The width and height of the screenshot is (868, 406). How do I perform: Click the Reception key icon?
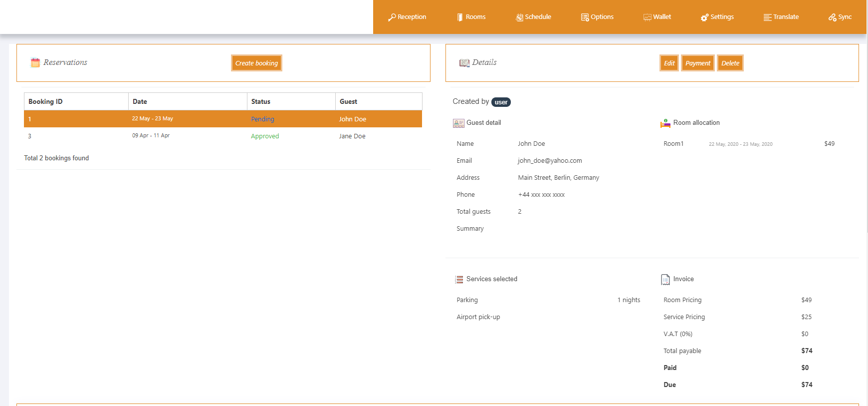392,17
